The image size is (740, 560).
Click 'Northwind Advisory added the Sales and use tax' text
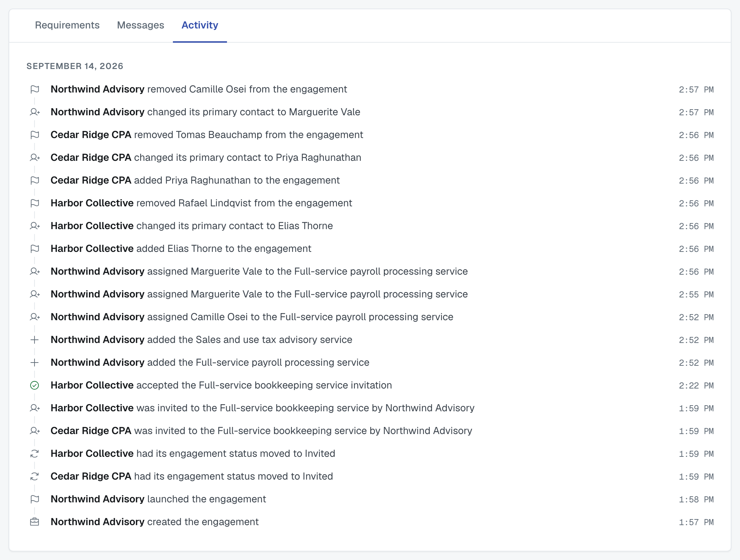tap(201, 340)
